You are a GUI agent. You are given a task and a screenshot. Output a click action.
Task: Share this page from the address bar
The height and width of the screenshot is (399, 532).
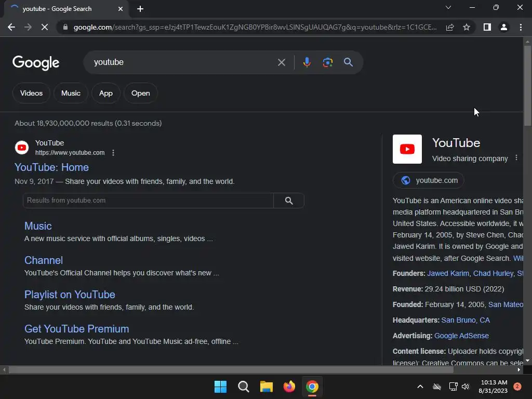450,27
